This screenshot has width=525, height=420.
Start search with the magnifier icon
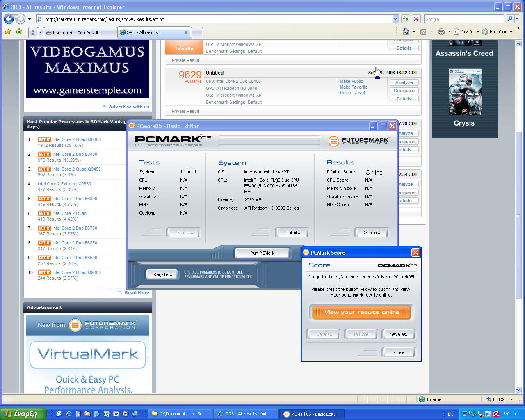tap(509, 19)
